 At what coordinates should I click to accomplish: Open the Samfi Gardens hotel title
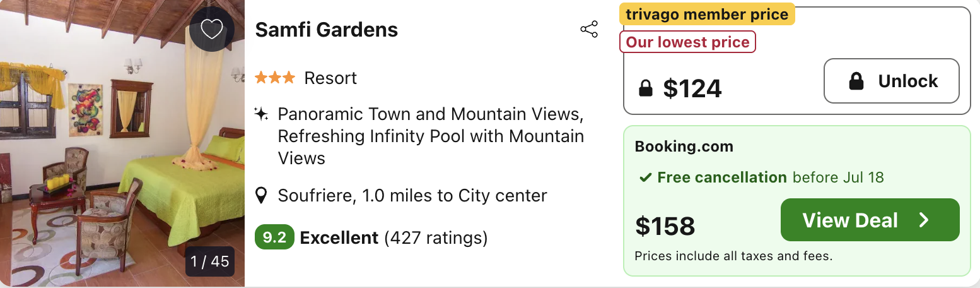pos(326,30)
